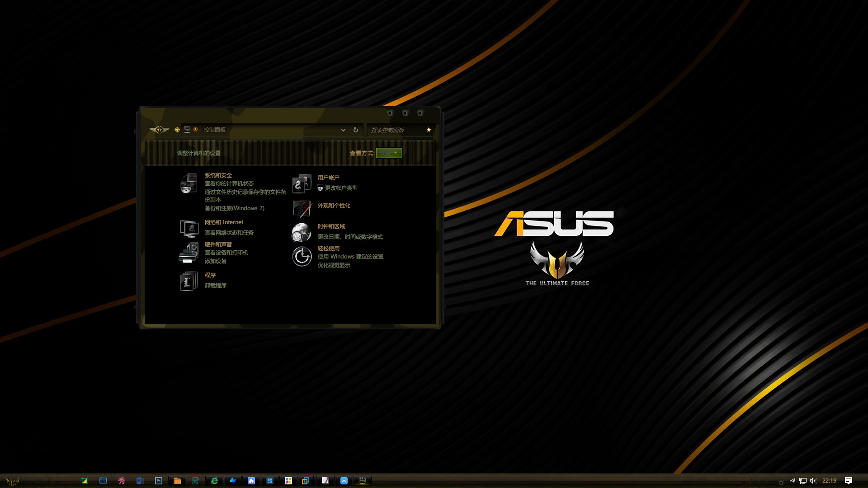868x488 pixels.
Task: Open 轻松使用 link
Action: [x=329, y=249]
